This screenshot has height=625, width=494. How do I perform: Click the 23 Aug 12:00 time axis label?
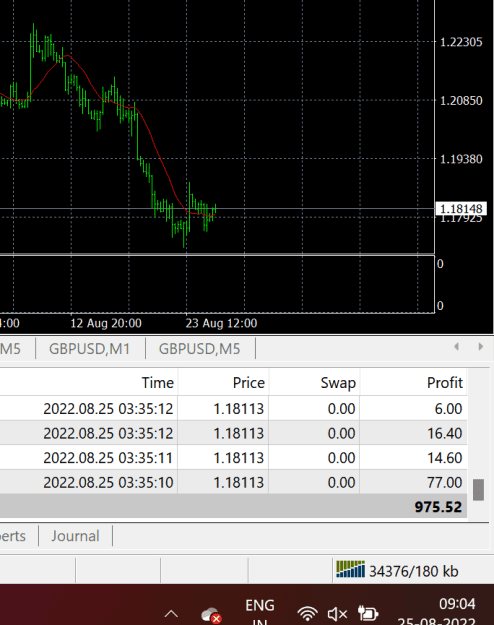[x=221, y=323]
